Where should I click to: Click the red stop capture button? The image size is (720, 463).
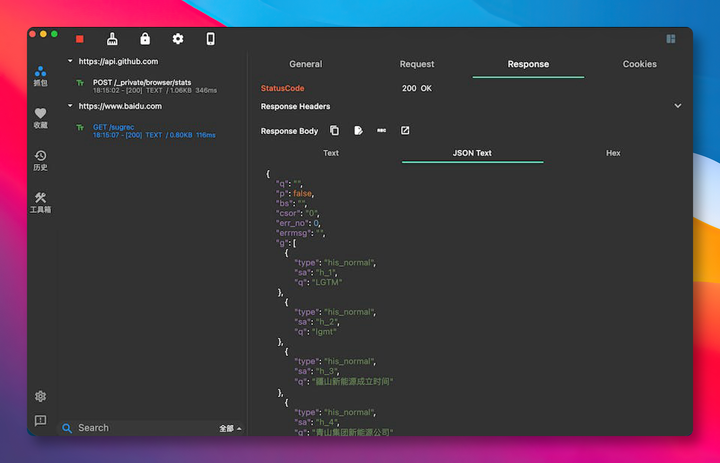point(80,39)
